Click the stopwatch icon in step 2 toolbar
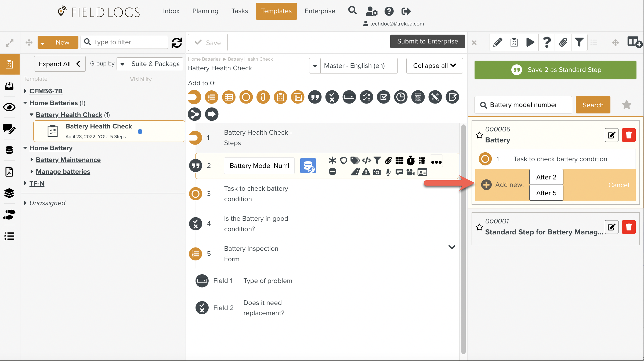This screenshot has height=361, width=644. 410,161
